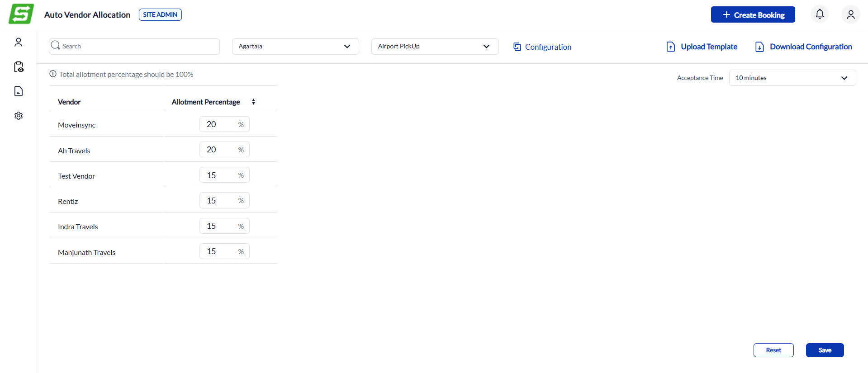The image size is (868, 373).
Task: Click the total allotment 100% note
Action: point(126,74)
